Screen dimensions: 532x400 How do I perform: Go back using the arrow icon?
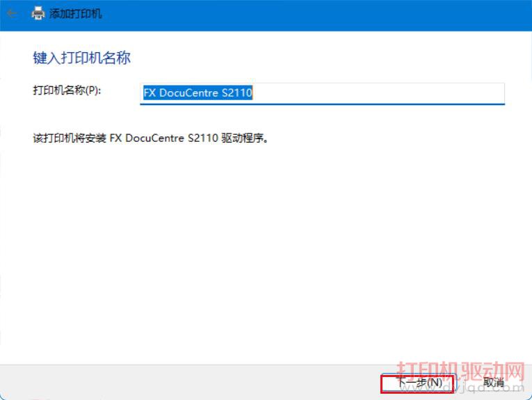12,14
